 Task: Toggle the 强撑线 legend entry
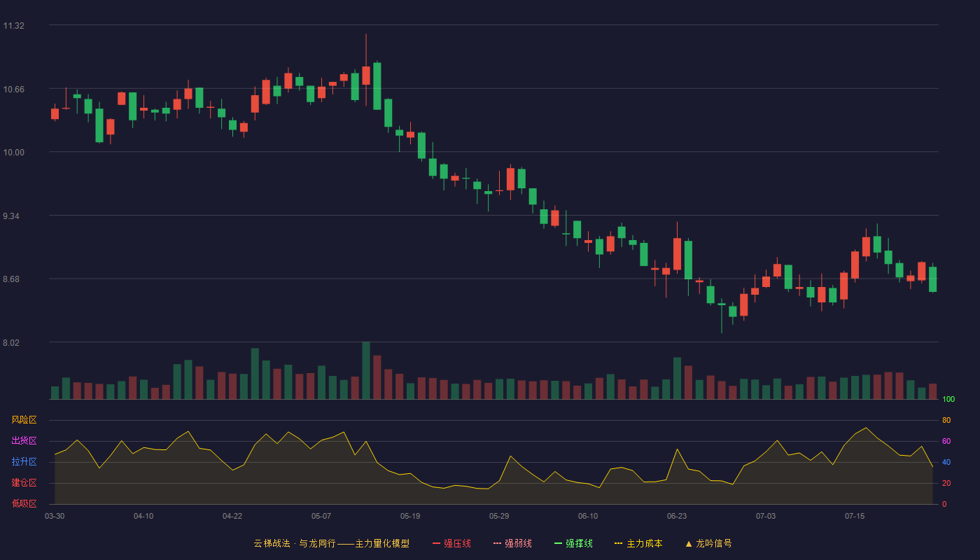pos(573,543)
